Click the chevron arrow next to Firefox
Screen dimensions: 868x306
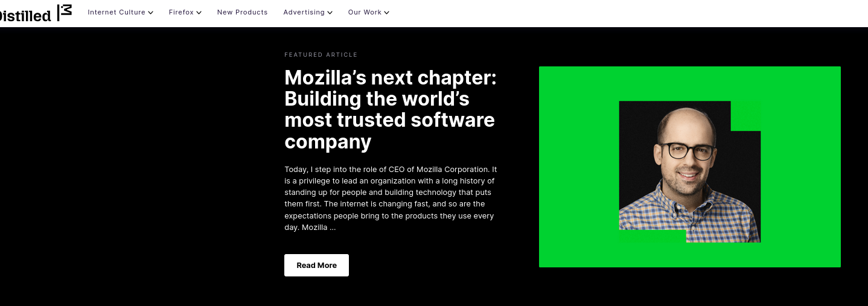coord(199,13)
